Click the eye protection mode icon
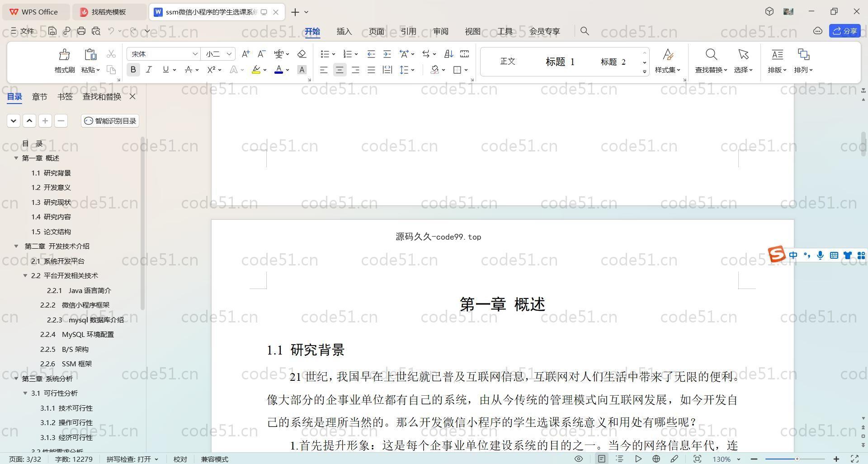This screenshot has height=464, width=868. [578, 459]
